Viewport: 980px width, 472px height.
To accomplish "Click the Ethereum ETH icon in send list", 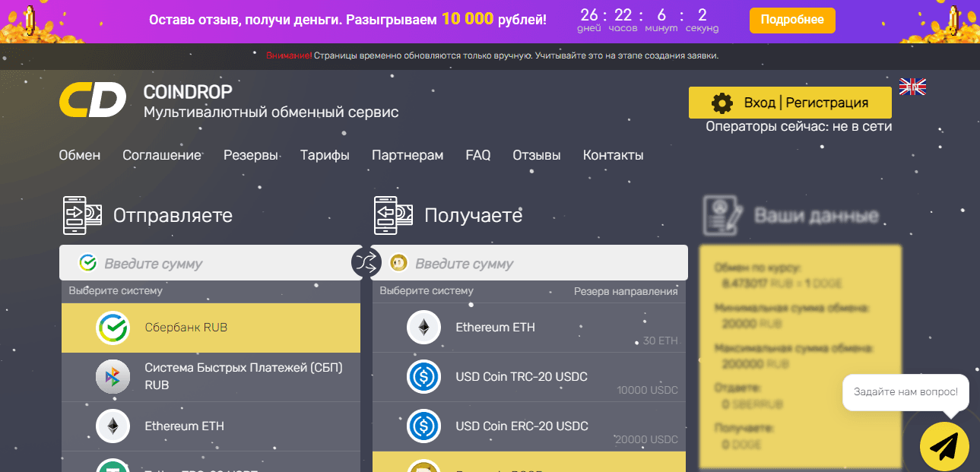I will (113, 426).
